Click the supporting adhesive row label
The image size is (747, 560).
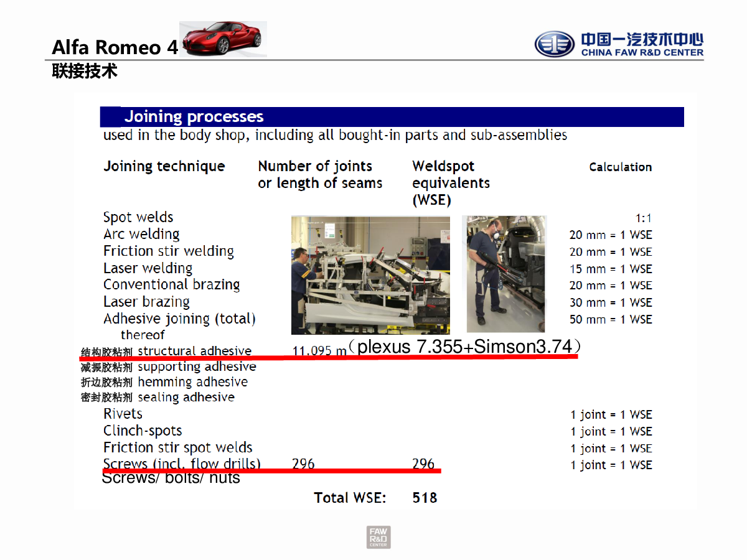(197, 367)
